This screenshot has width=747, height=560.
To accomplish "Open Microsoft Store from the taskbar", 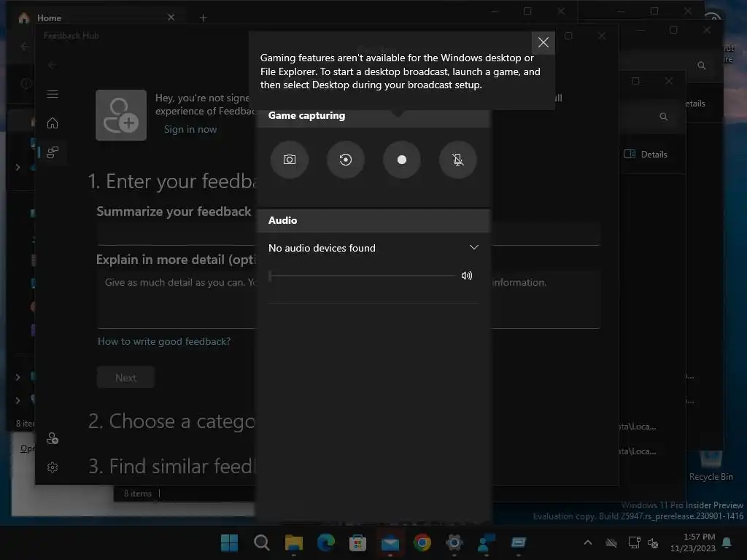I will pyautogui.click(x=357, y=542).
